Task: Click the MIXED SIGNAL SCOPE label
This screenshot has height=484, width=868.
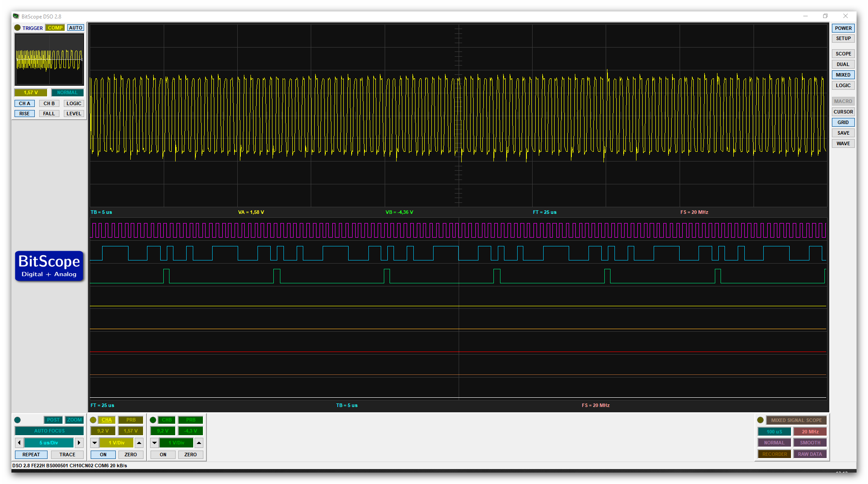Action: tap(796, 420)
